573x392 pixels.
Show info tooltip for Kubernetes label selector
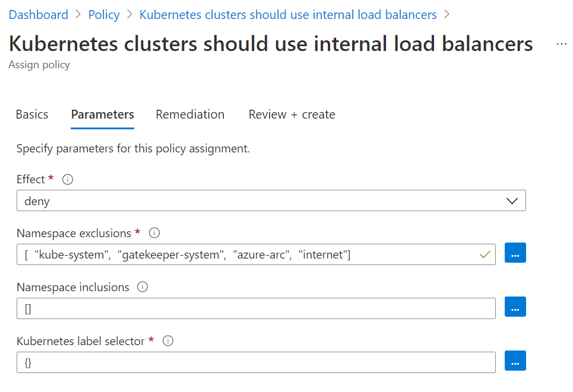pos(167,341)
